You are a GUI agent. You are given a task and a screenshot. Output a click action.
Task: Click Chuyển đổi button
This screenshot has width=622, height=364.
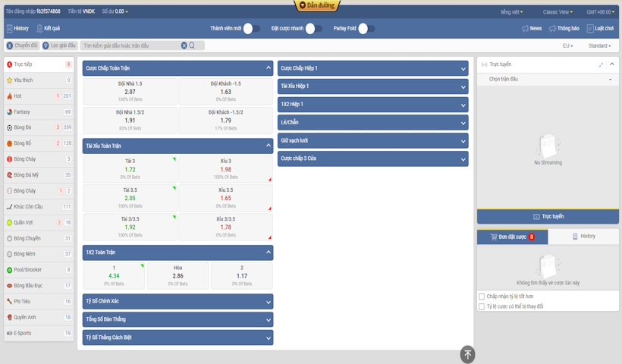point(22,45)
